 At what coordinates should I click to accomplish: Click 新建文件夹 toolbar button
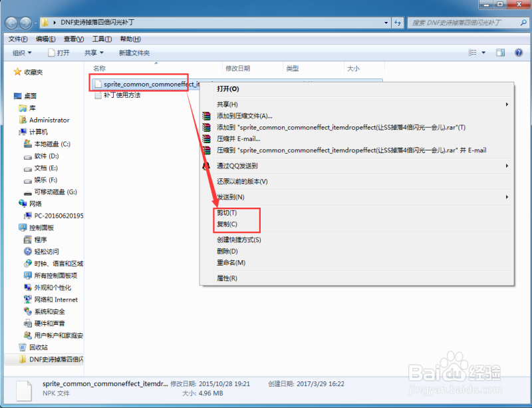(134, 53)
